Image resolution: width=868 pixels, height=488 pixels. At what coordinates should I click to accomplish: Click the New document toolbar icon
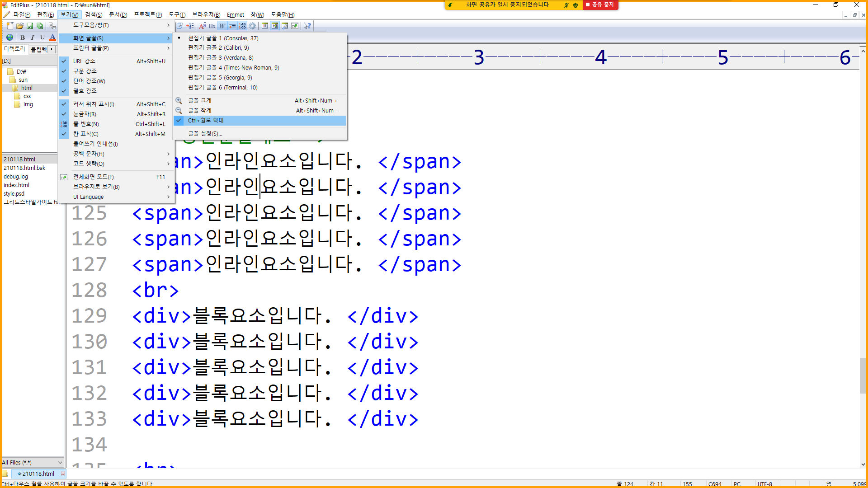pyautogui.click(x=10, y=26)
